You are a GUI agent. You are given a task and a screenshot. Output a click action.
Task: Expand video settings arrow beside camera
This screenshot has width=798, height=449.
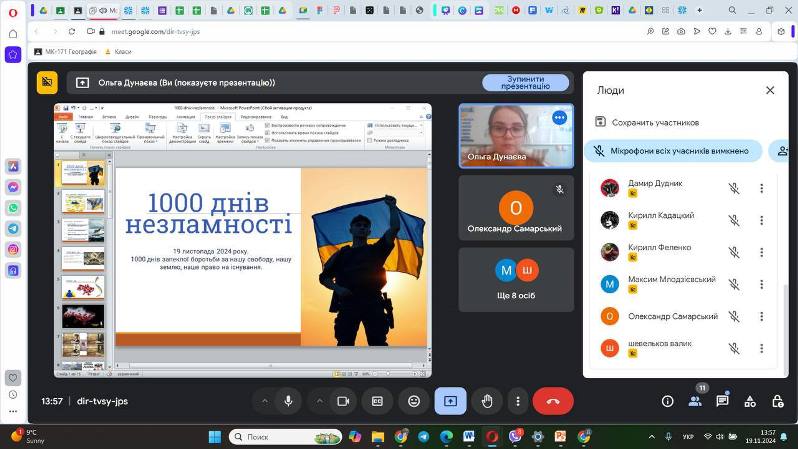320,401
